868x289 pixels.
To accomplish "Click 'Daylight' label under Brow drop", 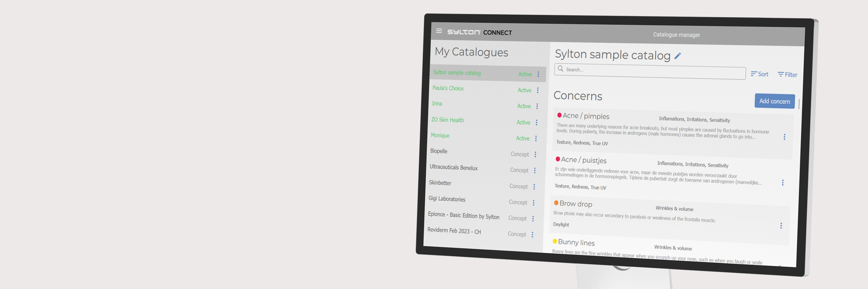I will point(561,225).
